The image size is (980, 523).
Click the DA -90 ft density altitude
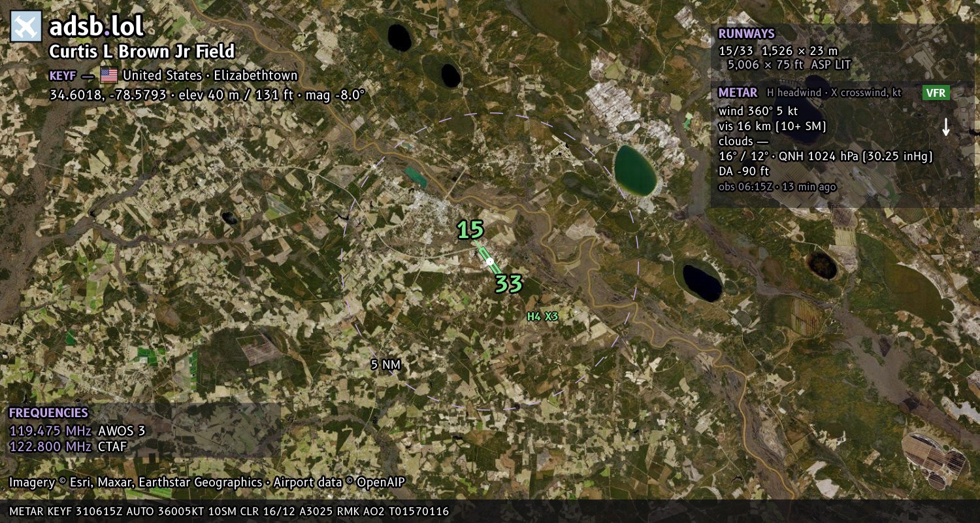click(743, 171)
